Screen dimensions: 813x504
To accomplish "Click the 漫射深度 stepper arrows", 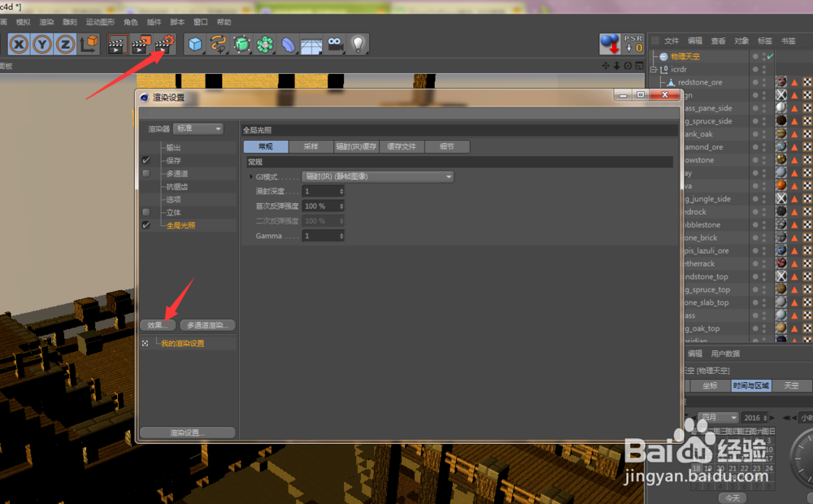I will point(341,191).
